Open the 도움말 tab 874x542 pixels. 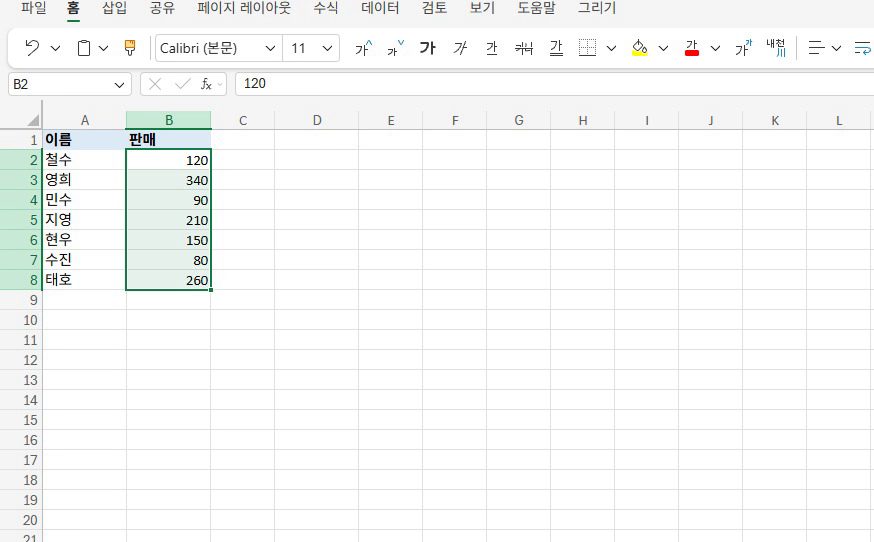(x=536, y=8)
